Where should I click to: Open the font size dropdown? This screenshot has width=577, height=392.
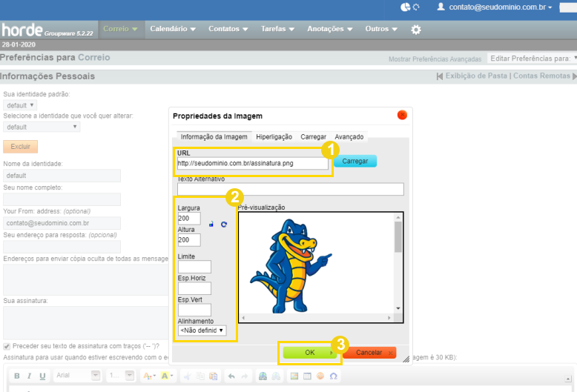pyautogui.click(x=121, y=376)
